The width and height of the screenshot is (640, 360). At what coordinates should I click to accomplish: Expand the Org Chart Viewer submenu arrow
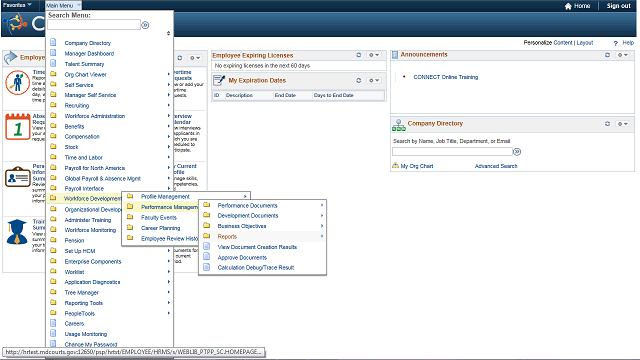click(169, 74)
